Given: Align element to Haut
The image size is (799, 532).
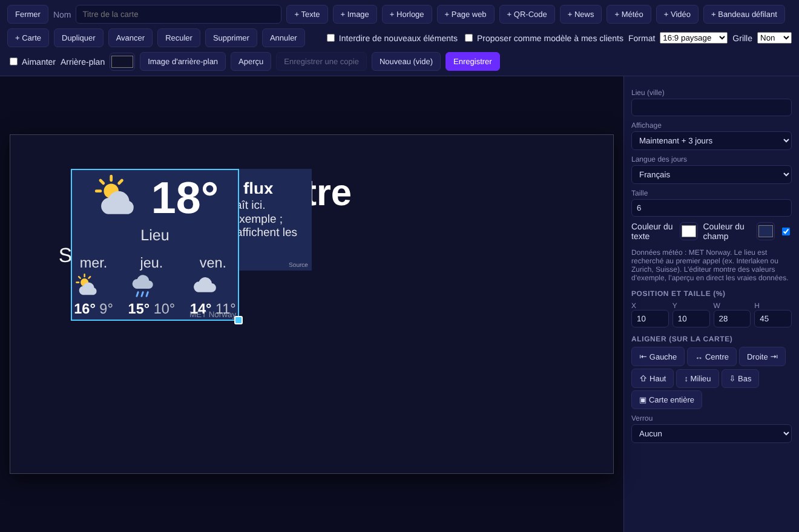Looking at the screenshot, I should point(653,378).
